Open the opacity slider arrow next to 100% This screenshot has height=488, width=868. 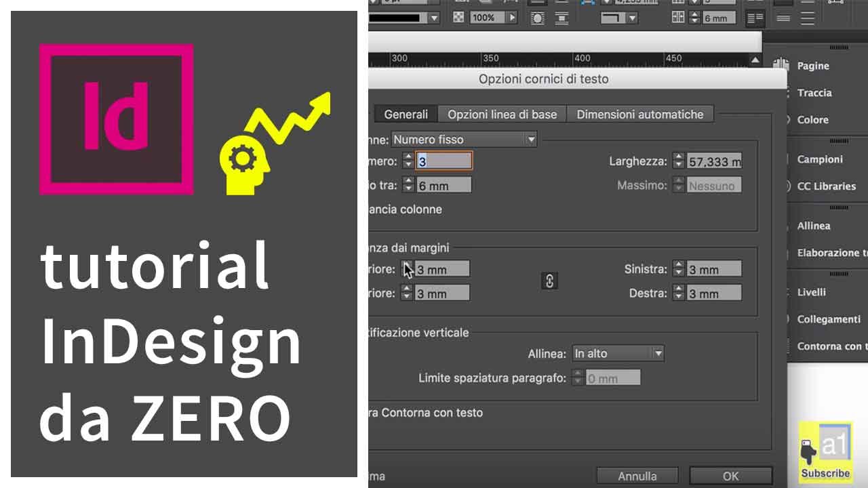coord(512,18)
